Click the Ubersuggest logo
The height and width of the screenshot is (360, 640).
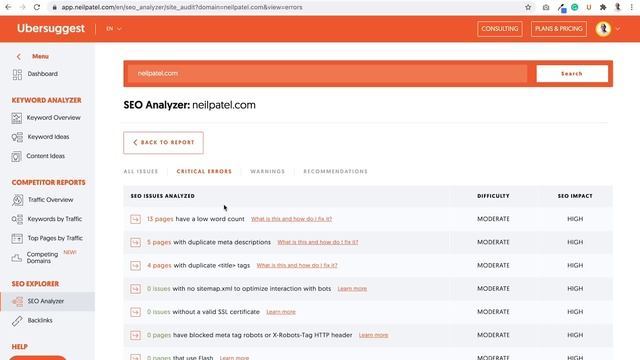pyautogui.click(x=51, y=29)
